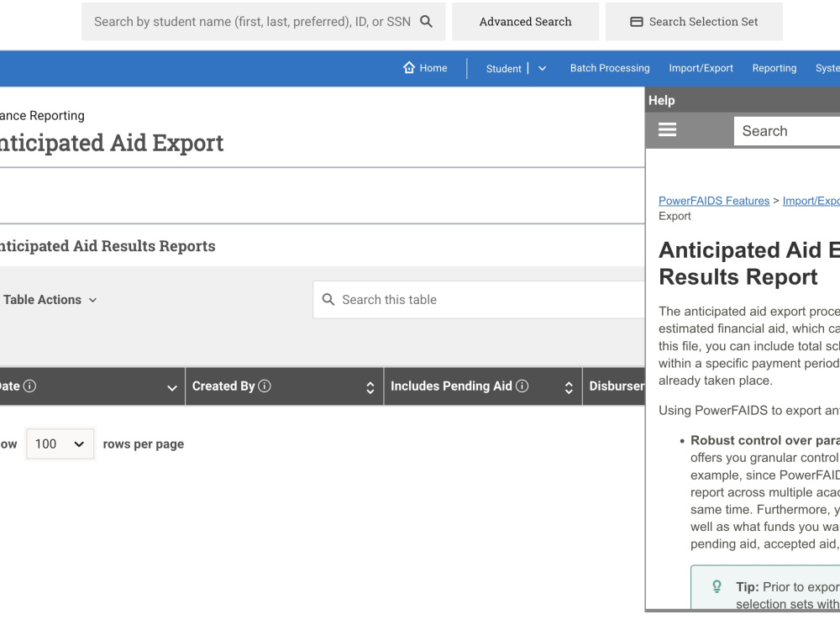Focus the Help panel Search field

coord(787,131)
